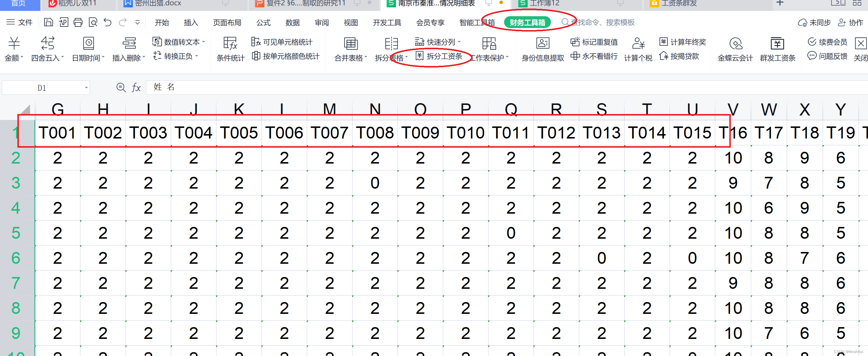Click the 群发工资条 payslip mailing icon

click(x=777, y=44)
